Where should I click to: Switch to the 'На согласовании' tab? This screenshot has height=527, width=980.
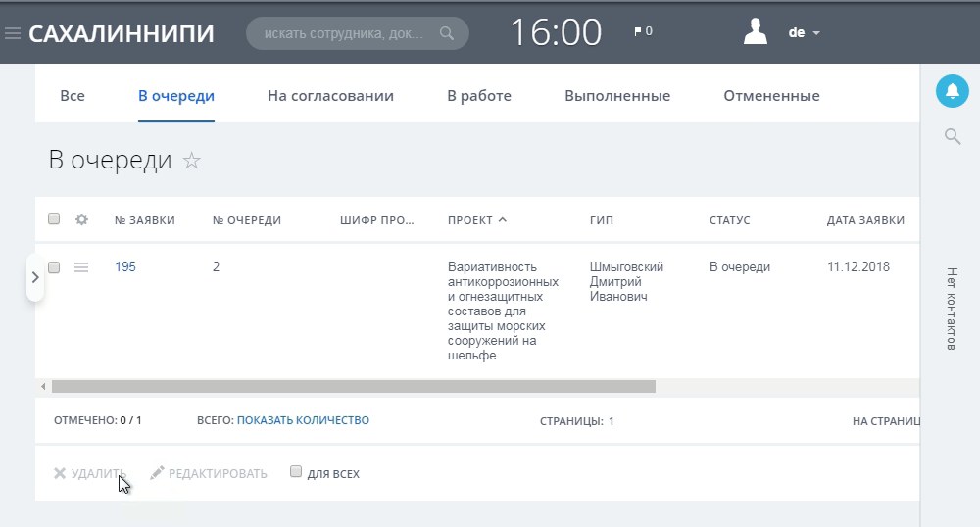tap(330, 96)
